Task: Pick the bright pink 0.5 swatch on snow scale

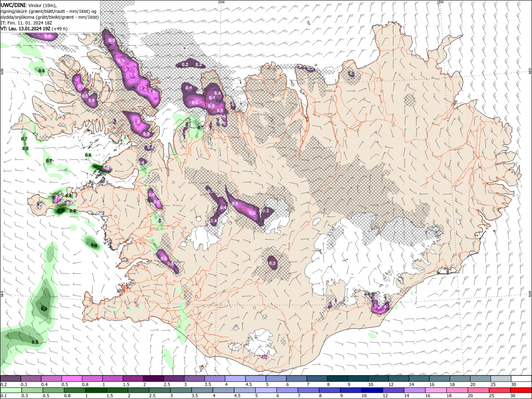Action: point(71,379)
